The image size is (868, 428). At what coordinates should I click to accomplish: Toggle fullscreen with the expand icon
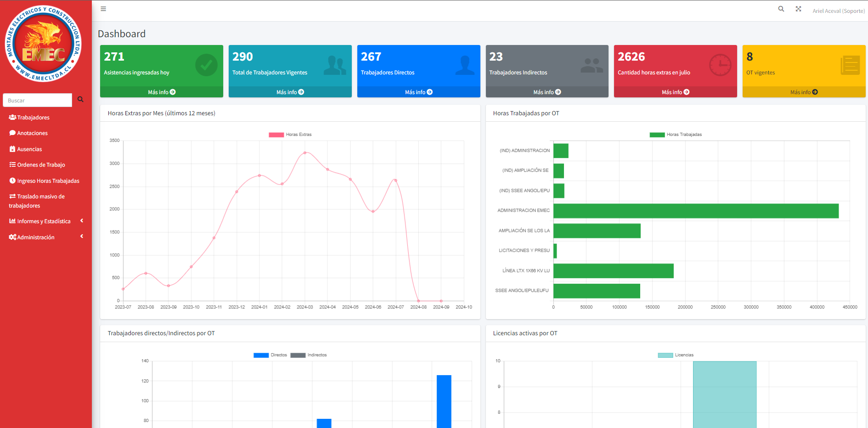pos(798,9)
